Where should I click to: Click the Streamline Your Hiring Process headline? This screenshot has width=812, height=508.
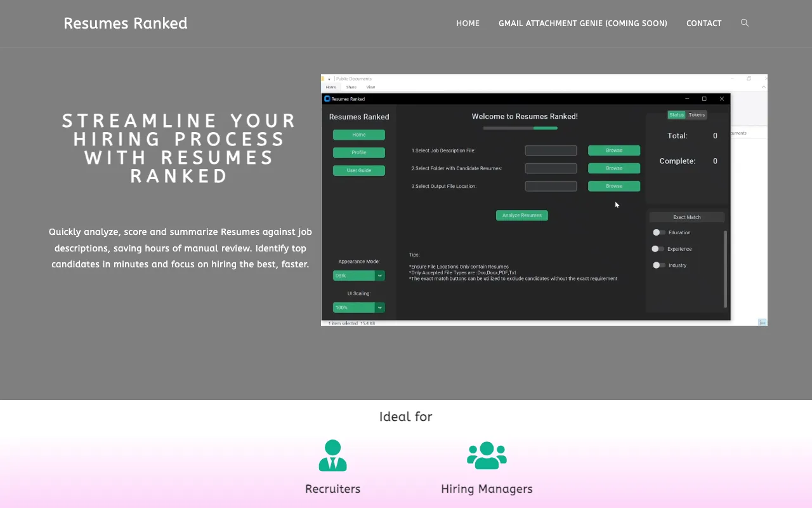[x=180, y=148]
